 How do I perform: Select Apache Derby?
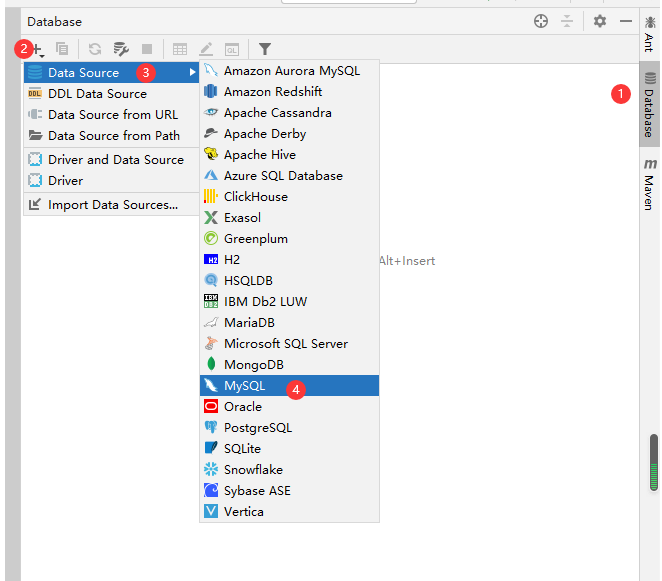pos(289,134)
